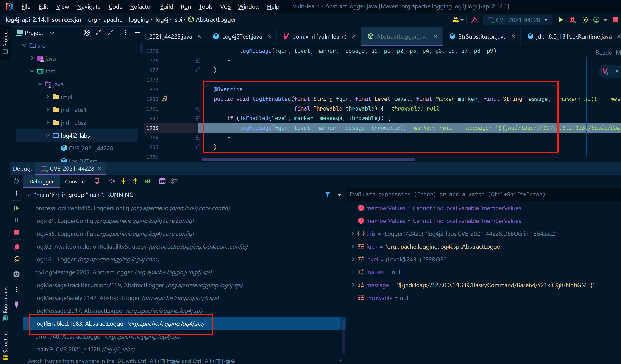Switch to Log4j2Test.java tab

click(242, 36)
